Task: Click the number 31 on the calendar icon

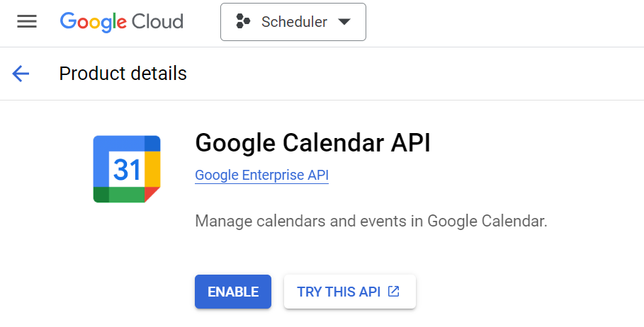Action: (127, 170)
